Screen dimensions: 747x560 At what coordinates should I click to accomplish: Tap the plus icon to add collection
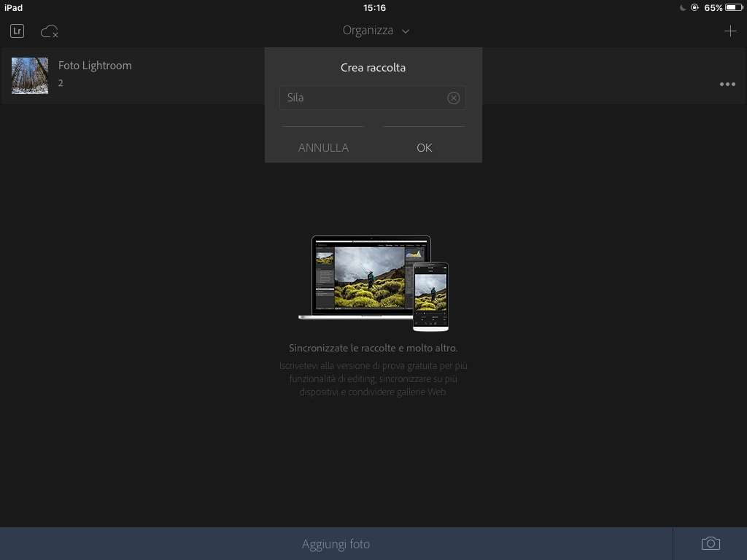[729, 31]
